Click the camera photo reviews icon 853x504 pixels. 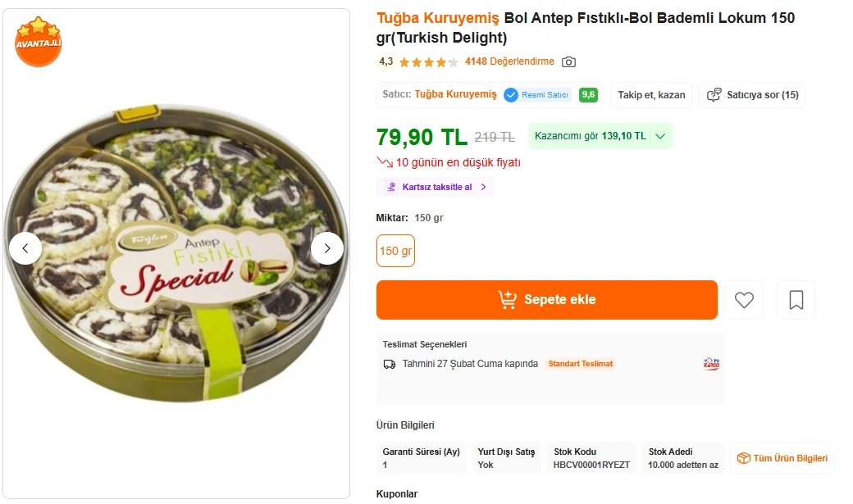[568, 61]
